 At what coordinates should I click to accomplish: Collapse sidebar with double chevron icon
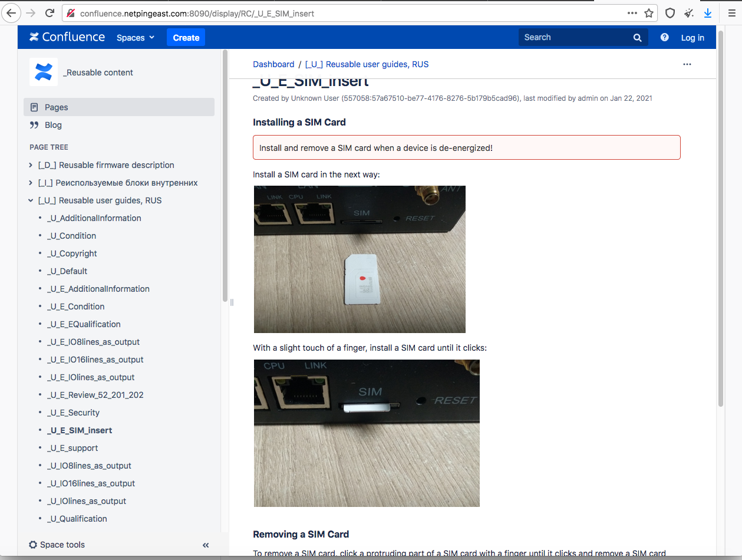coord(206,545)
